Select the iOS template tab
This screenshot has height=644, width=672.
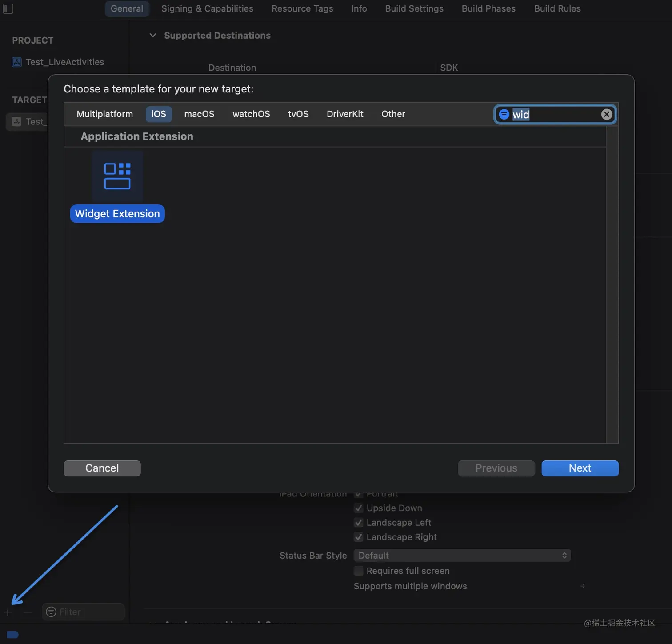[159, 114]
